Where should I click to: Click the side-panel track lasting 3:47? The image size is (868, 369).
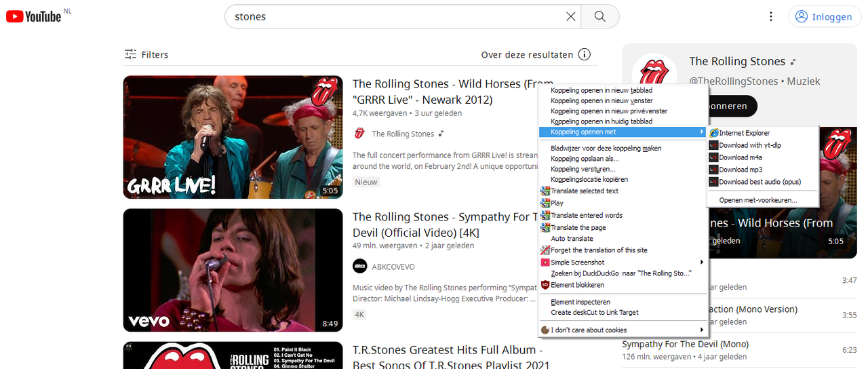(x=848, y=280)
